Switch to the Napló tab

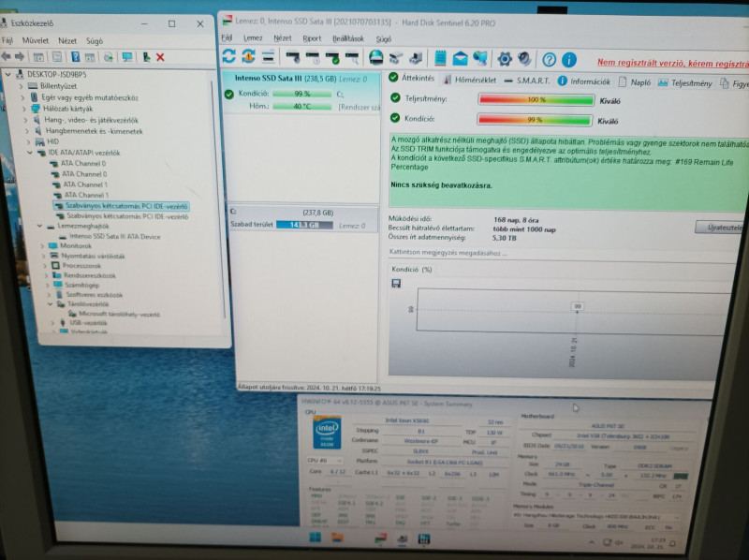coord(635,82)
